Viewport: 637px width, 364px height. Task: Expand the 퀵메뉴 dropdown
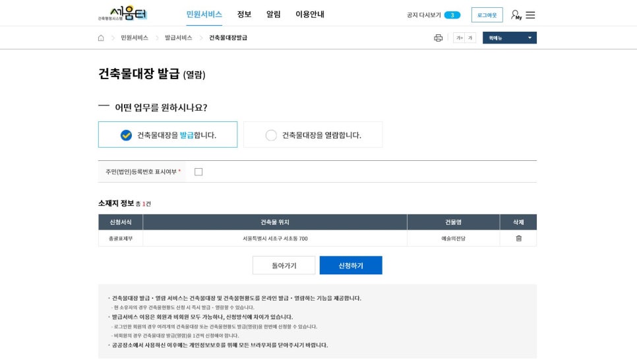(509, 38)
